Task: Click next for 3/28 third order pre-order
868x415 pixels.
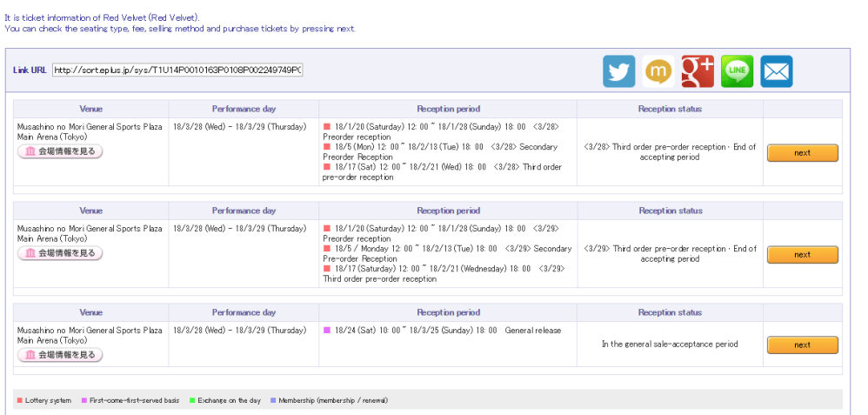Action: tap(802, 153)
